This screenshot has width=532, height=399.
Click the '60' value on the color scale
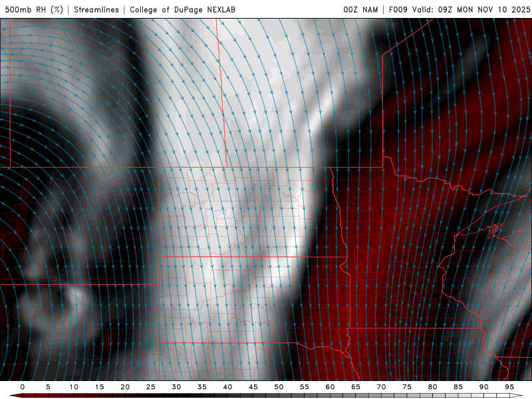(330, 387)
